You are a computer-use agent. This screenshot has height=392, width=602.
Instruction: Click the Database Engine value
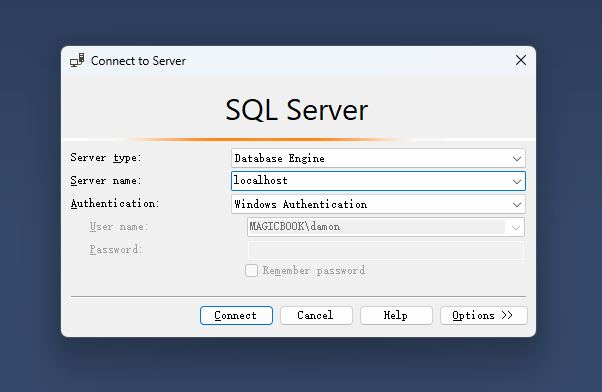(x=280, y=158)
